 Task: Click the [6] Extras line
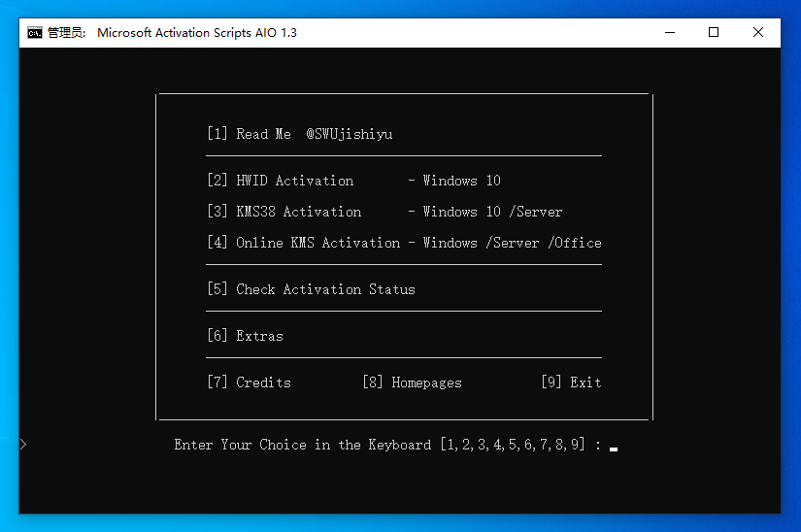pos(246,336)
